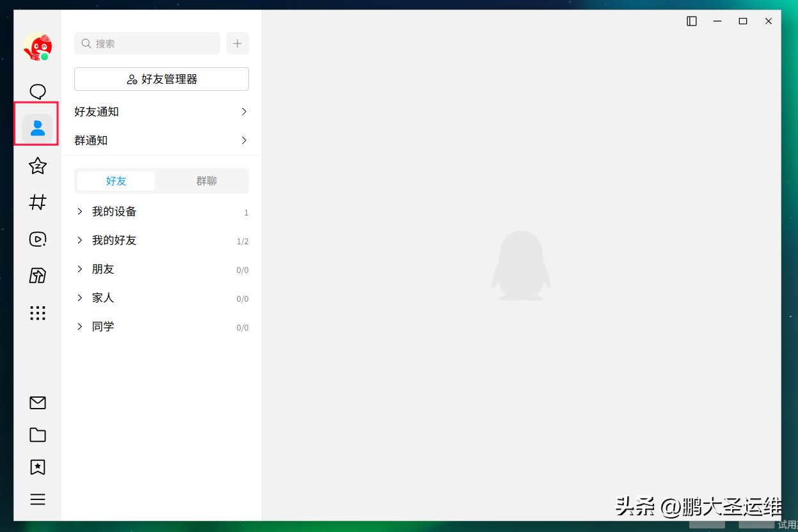Expand the 家人 group arrow
Screen dimensions: 798x532
click(x=80, y=298)
